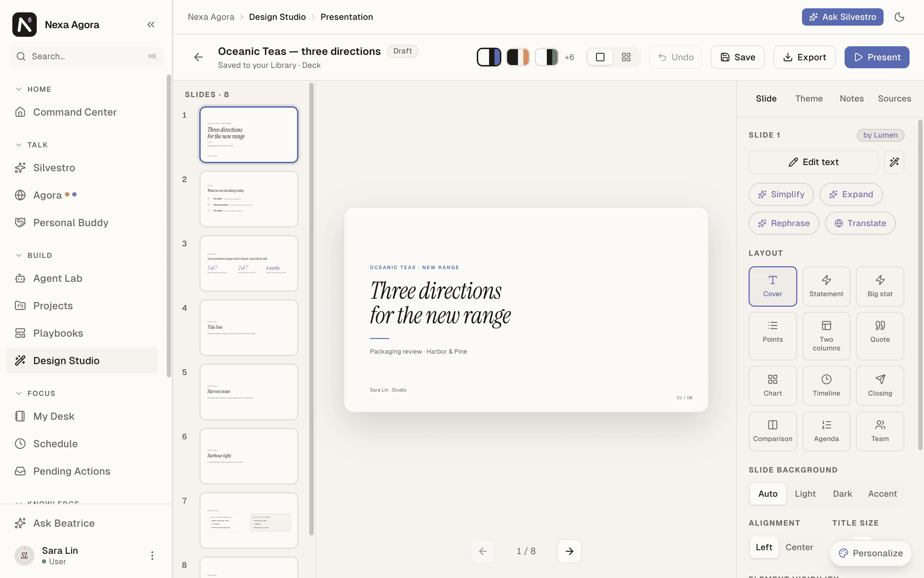Click the back arrow beside deck title
This screenshot has width=924, height=578.
pyautogui.click(x=198, y=57)
